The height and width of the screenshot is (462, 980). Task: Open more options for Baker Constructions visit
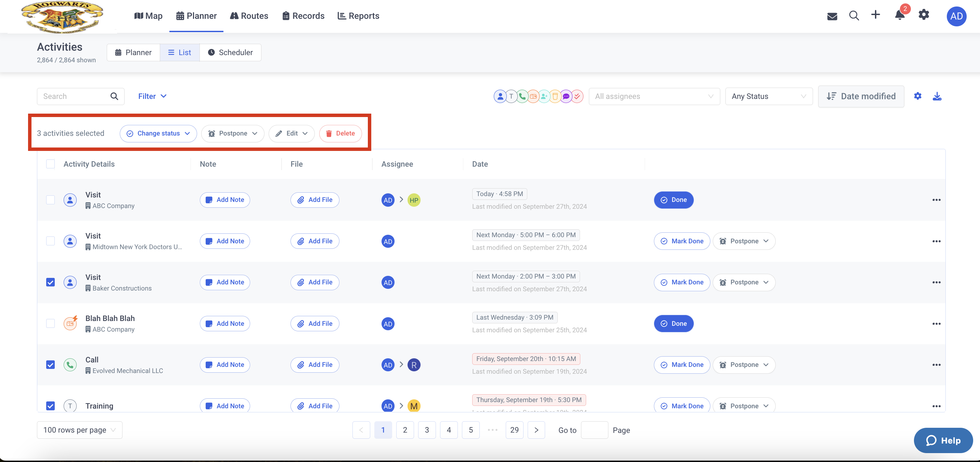pyautogui.click(x=936, y=282)
